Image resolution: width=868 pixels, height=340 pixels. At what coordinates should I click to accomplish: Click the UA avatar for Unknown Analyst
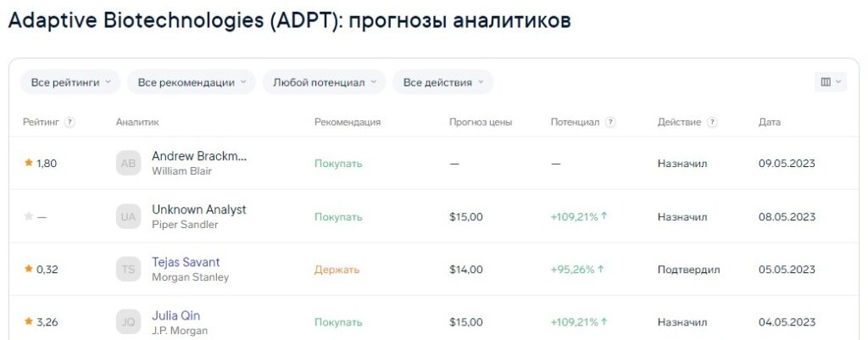[x=129, y=216]
